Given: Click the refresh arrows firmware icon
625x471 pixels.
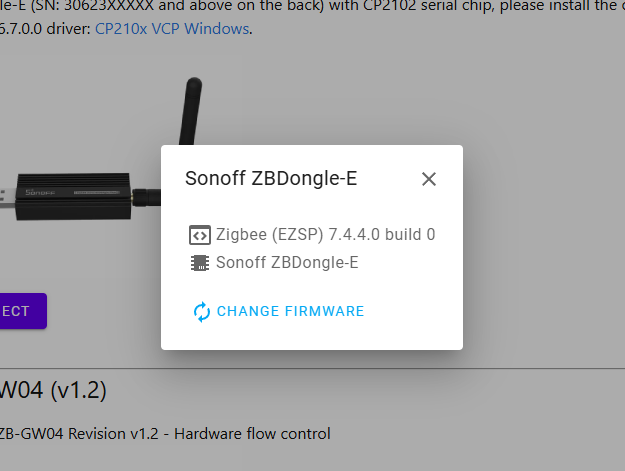Looking at the screenshot, I should pyautogui.click(x=201, y=311).
